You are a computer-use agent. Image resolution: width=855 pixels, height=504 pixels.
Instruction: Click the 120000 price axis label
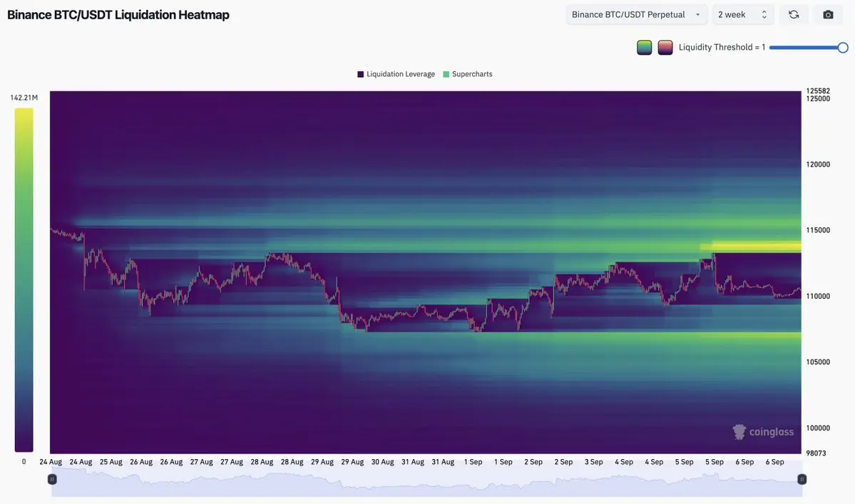[818, 165]
